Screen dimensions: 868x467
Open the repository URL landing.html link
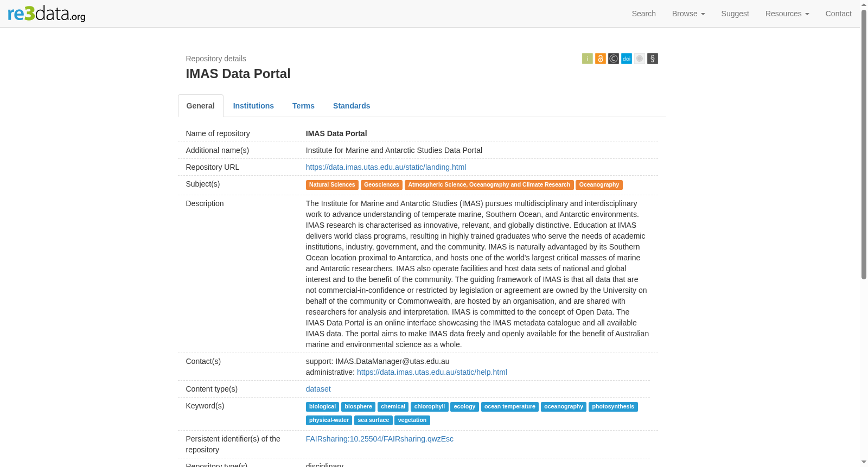tap(386, 167)
